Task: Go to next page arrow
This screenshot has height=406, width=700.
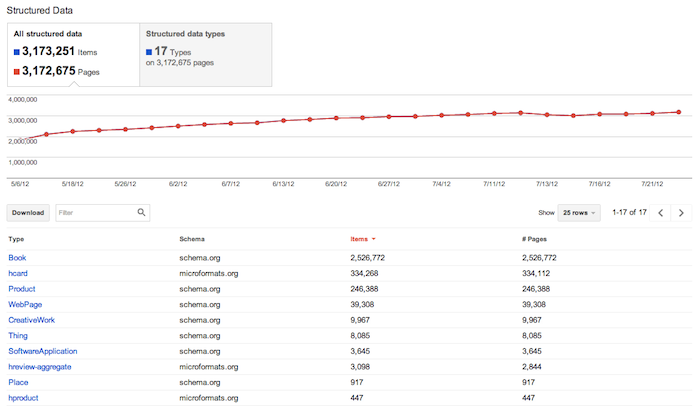Action: (681, 213)
